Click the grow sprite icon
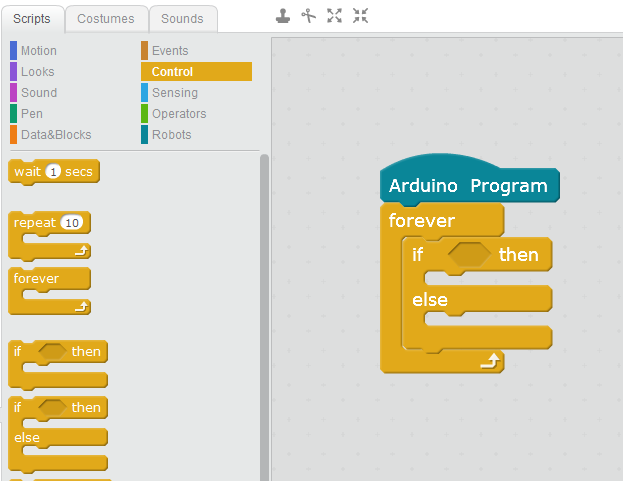The height and width of the screenshot is (481, 623). pos(334,16)
